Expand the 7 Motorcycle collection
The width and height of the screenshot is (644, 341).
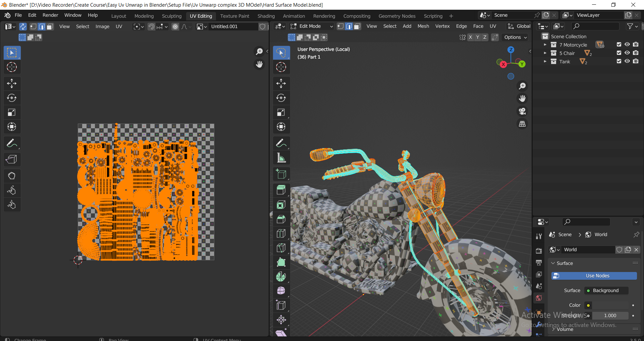tap(545, 44)
